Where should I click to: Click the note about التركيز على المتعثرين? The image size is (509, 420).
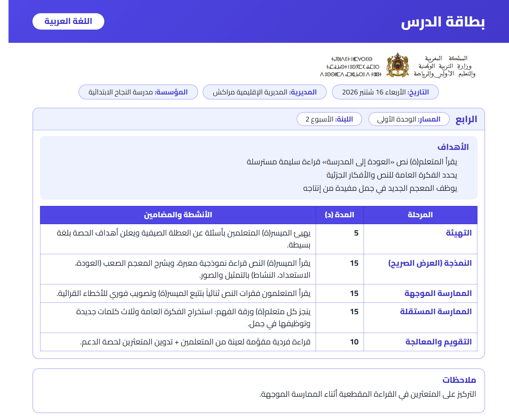click(367, 394)
